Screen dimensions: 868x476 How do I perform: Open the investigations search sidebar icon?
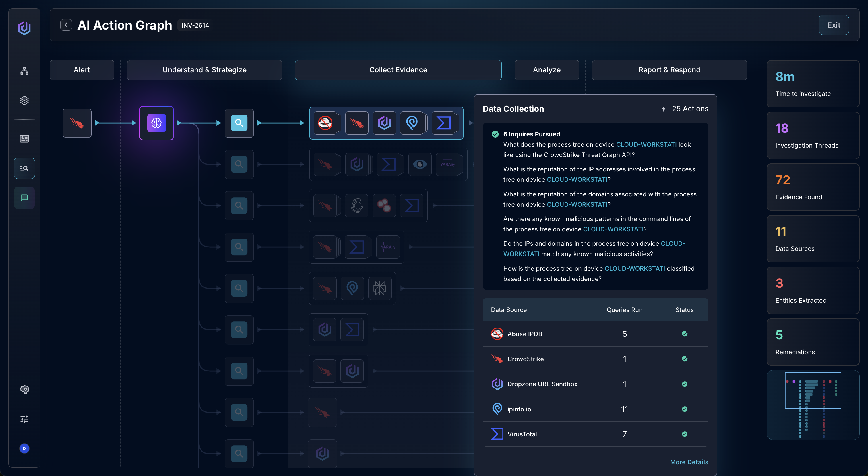tap(24, 168)
